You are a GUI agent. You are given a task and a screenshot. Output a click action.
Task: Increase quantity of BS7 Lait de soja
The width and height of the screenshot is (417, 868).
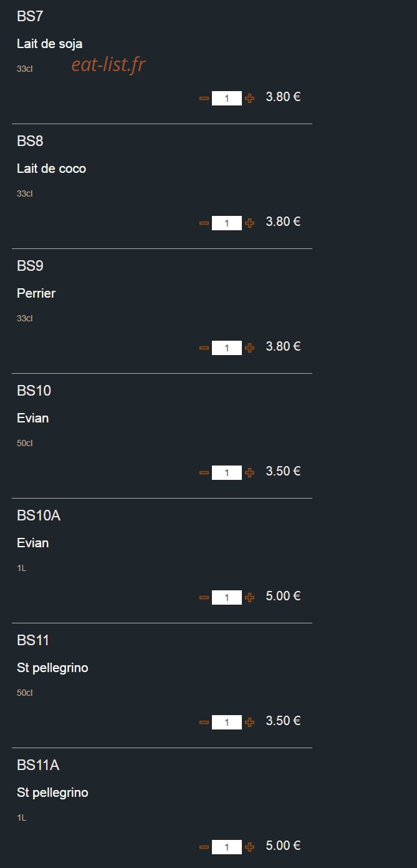pyautogui.click(x=250, y=98)
